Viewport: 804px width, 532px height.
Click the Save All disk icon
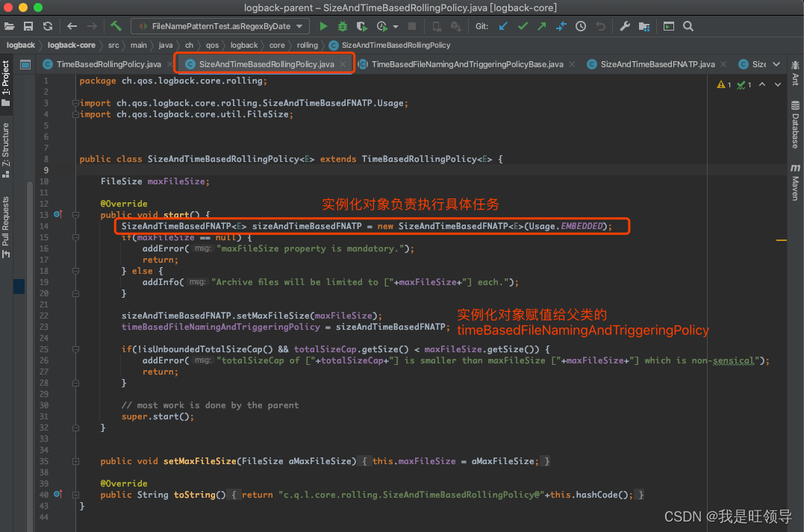[x=28, y=26]
